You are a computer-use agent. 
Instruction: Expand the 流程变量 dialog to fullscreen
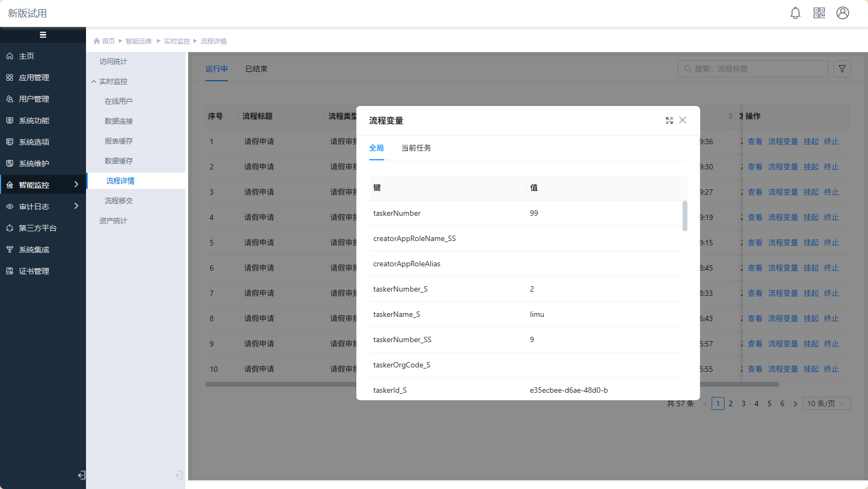click(669, 121)
